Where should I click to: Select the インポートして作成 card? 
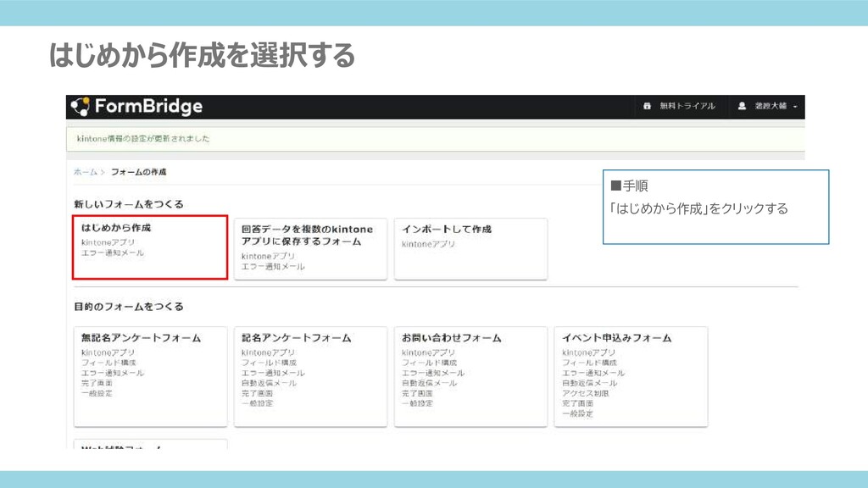tap(470, 249)
